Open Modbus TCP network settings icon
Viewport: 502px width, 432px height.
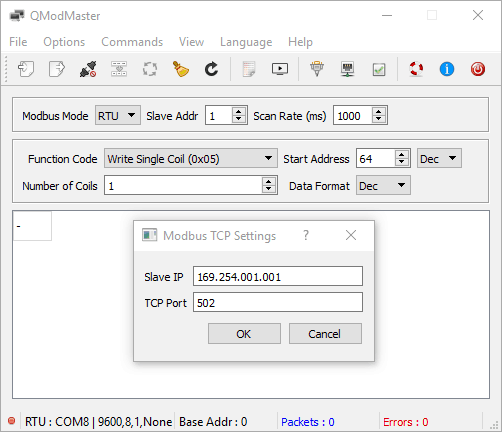[348, 69]
